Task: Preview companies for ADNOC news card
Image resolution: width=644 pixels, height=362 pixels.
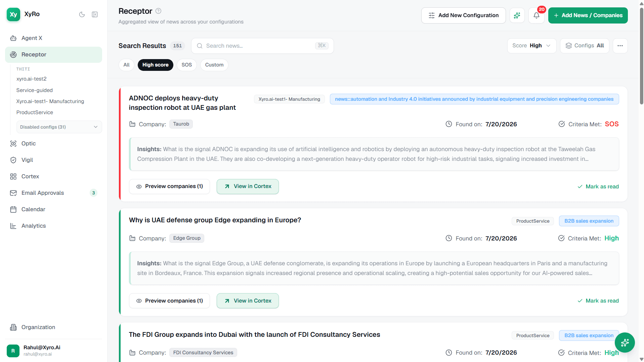Action: pos(169,186)
